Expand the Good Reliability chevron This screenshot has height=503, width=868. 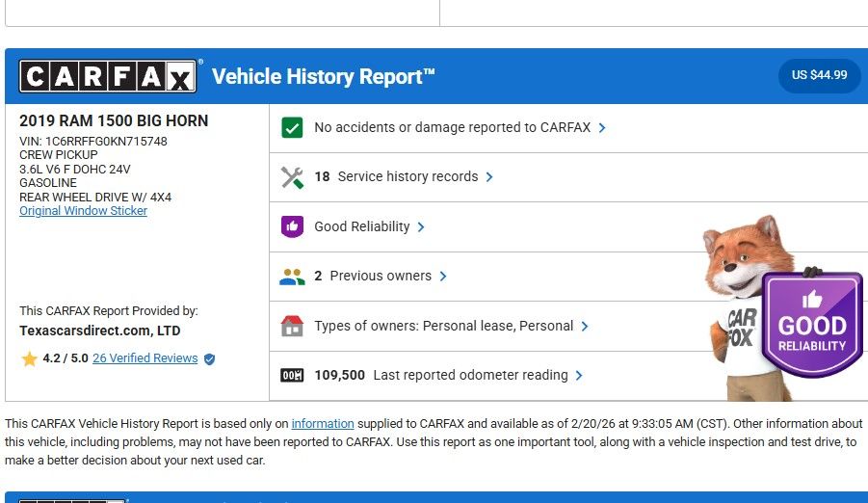(x=421, y=227)
